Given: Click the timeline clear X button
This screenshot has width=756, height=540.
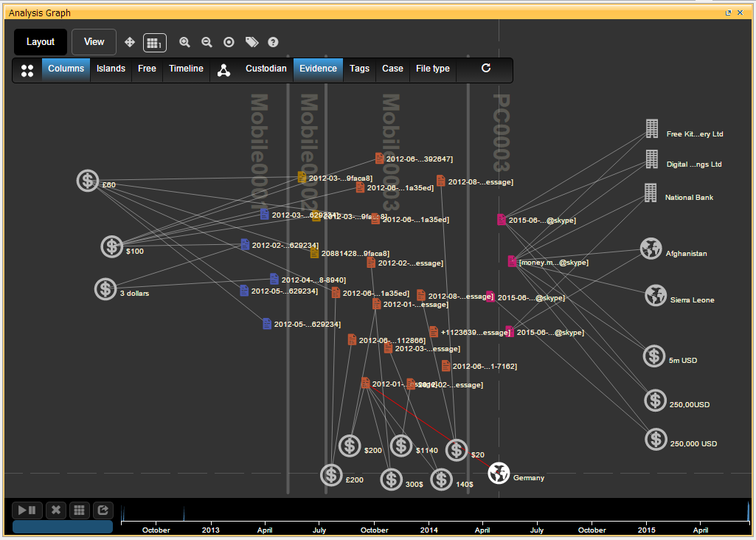Looking at the screenshot, I should click(56, 510).
